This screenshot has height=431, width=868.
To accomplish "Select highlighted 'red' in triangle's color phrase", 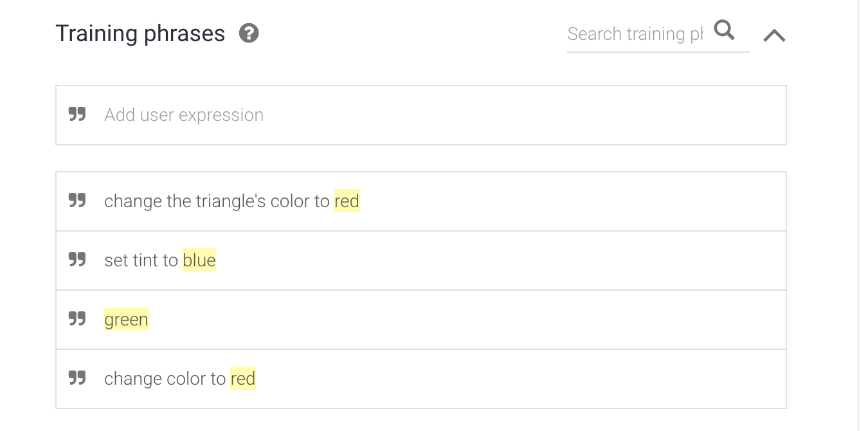I will 347,201.
